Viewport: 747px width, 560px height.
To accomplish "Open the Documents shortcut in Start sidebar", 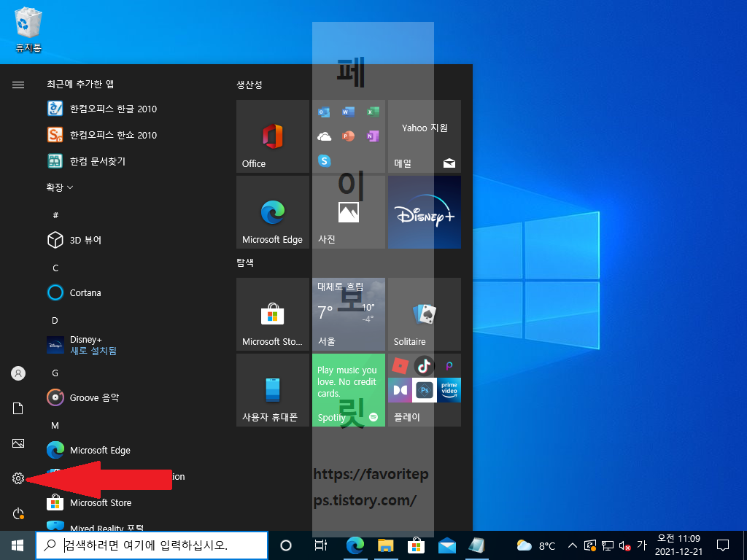I will (x=18, y=408).
